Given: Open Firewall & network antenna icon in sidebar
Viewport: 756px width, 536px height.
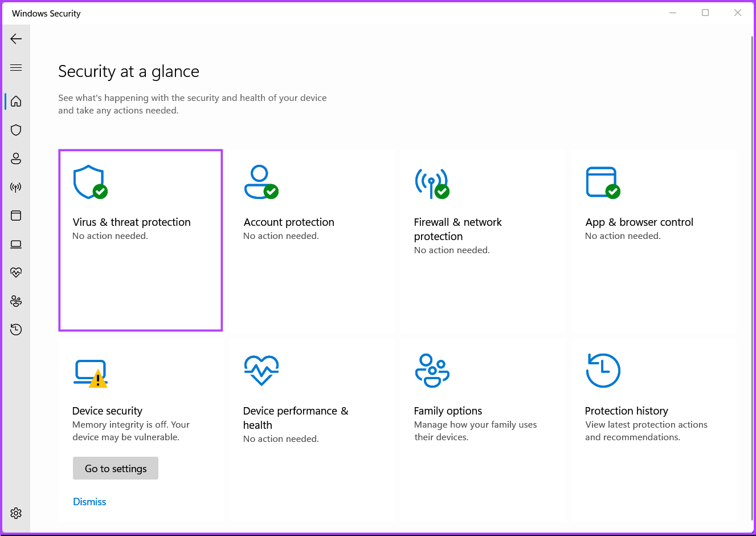Looking at the screenshot, I should tap(16, 187).
